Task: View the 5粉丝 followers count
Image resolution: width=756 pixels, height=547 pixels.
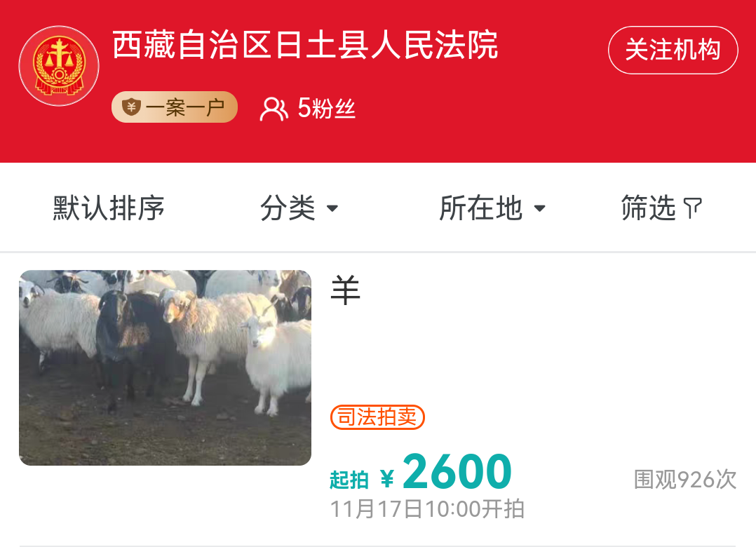Action: point(326,109)
